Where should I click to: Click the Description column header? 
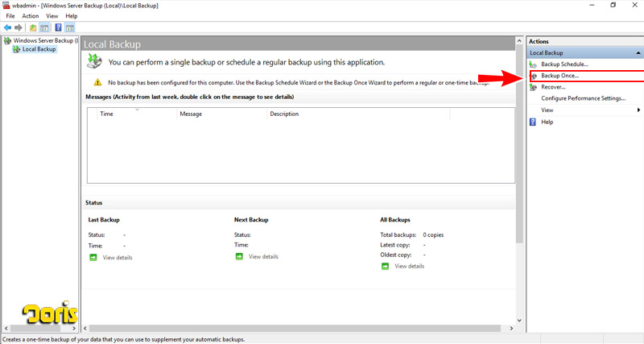[x=358, y=114]
